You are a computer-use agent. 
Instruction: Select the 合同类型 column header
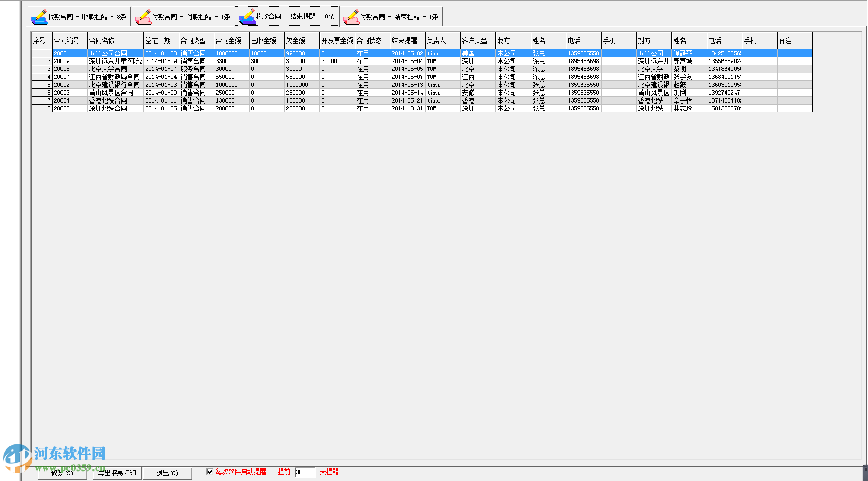point(197,40)
